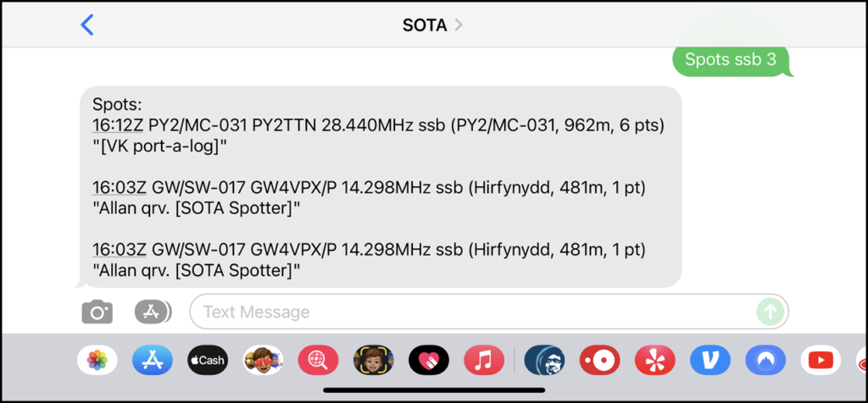
Task: Tap the 16:12Z underlined time link
Action: pos(118,126)
